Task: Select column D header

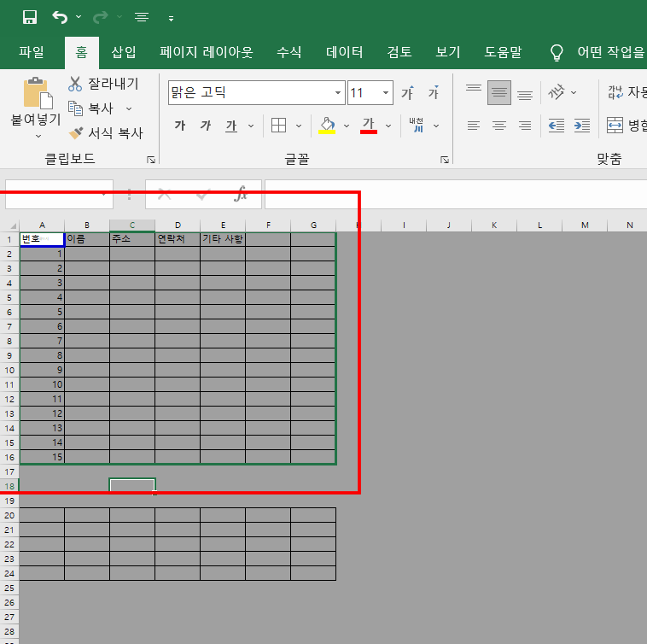Action: 178,225
